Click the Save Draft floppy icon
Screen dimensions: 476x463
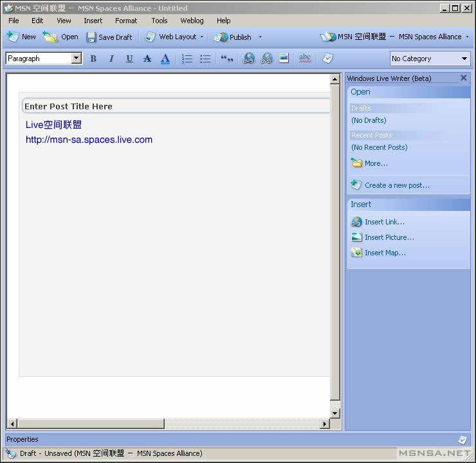91,37
